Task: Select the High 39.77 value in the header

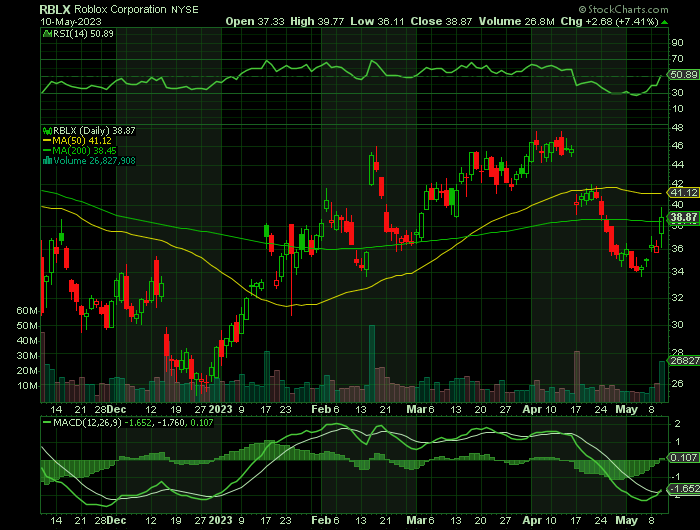Action: pyautogui.click(x=317, y=21)
